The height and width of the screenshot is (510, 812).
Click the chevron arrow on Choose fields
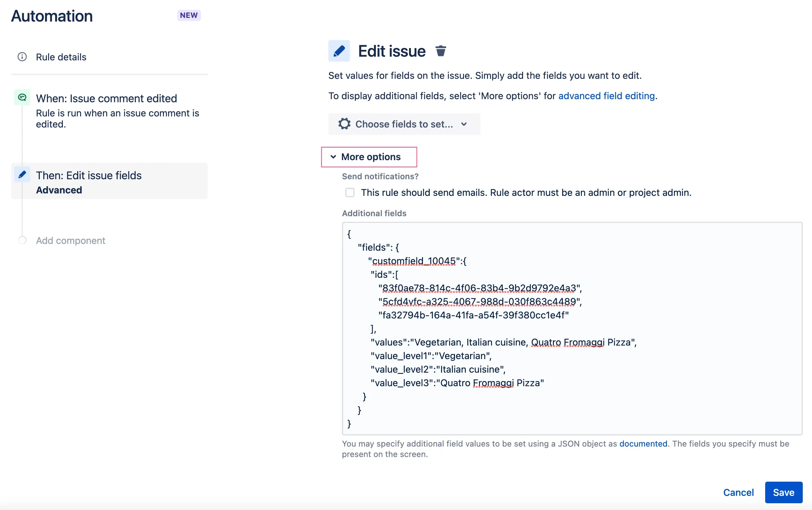pos(464,124)
